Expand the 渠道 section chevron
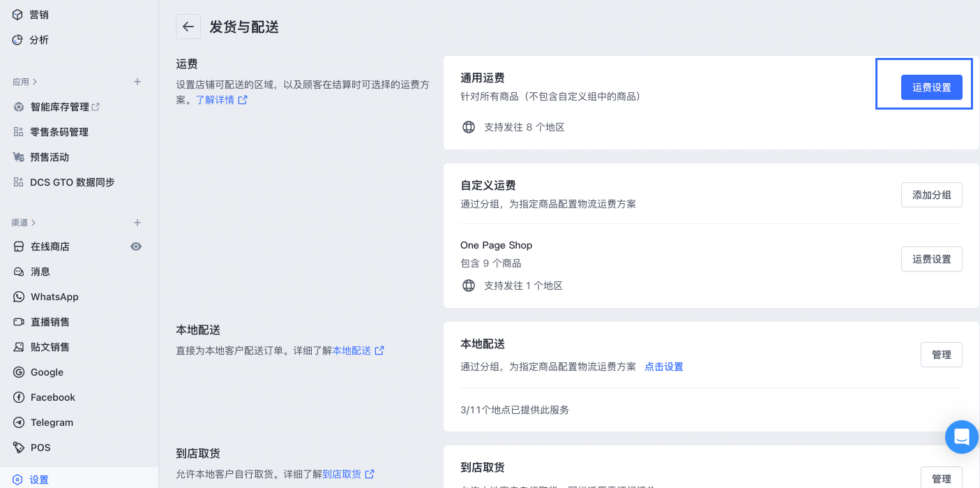This screenshot has width=980, height=488. (x=33, y=223)
